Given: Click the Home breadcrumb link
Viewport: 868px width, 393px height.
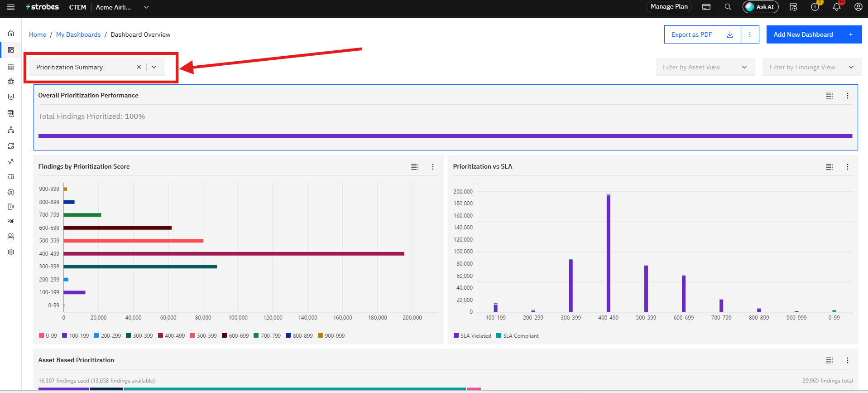Looking at the screenshot, I should pos(38,34).
